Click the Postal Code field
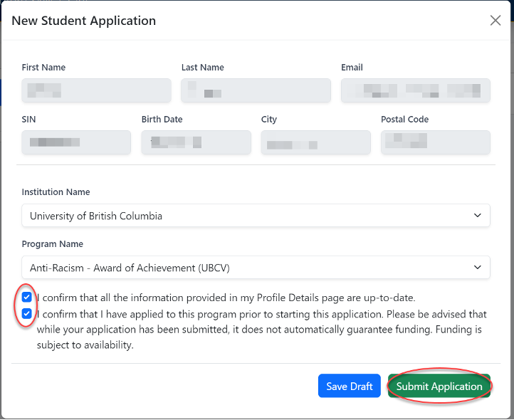 (435, 142)
